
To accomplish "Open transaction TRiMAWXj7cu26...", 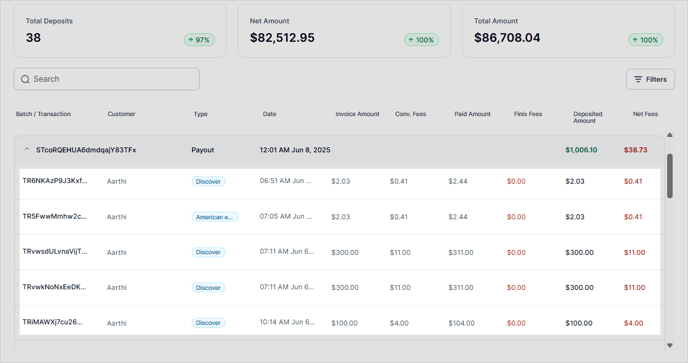I will [52, 322].
